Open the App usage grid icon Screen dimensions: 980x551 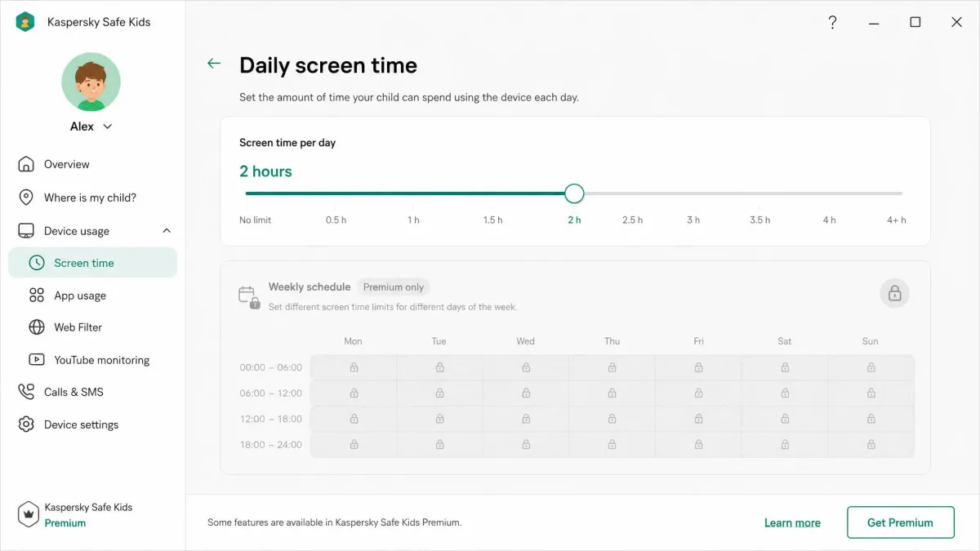click(x=37, y=295)
